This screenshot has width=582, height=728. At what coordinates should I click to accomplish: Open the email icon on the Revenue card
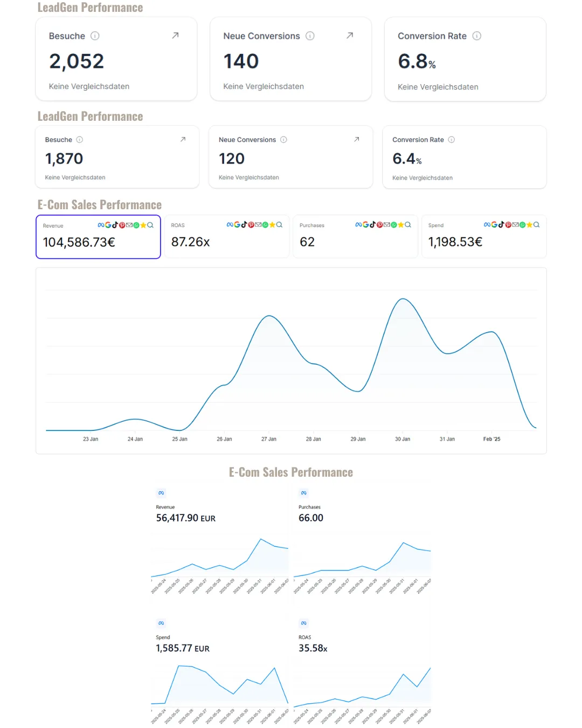[x=129, y=225]
